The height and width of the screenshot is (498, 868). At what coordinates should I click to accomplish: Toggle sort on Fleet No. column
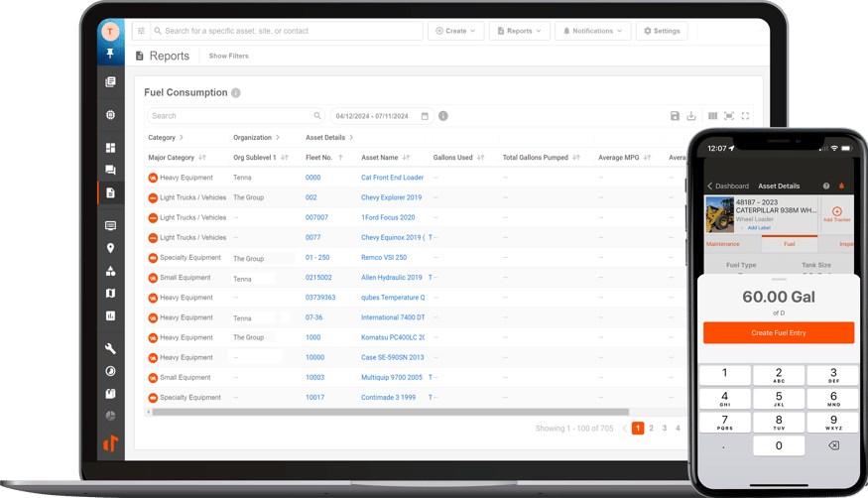pyautogui.click(x=340, y=158)
